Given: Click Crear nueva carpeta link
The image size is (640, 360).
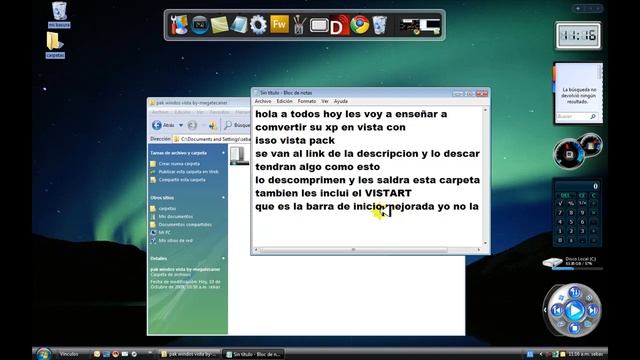Looking at the screenshot, I should pos(179,164).
